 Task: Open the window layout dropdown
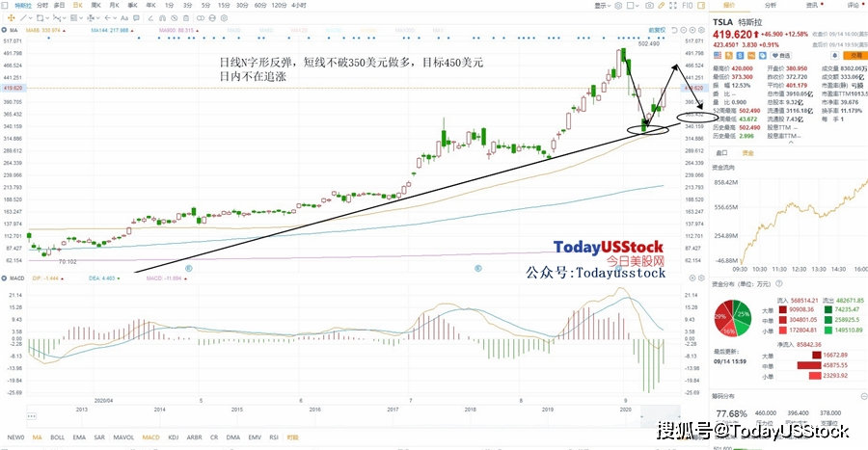pos(633,6)
